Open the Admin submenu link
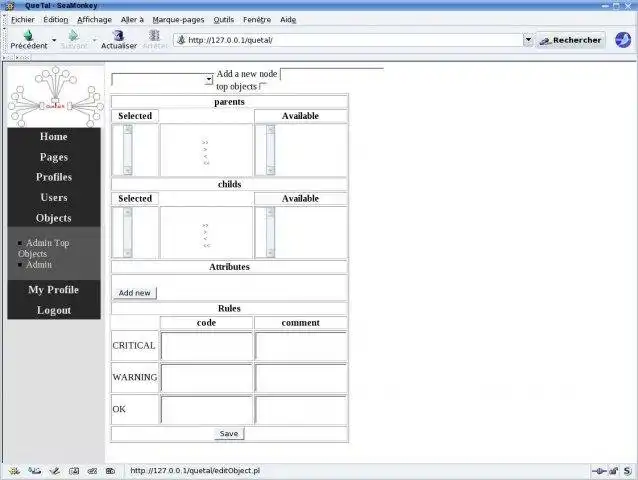 (39, 264)
